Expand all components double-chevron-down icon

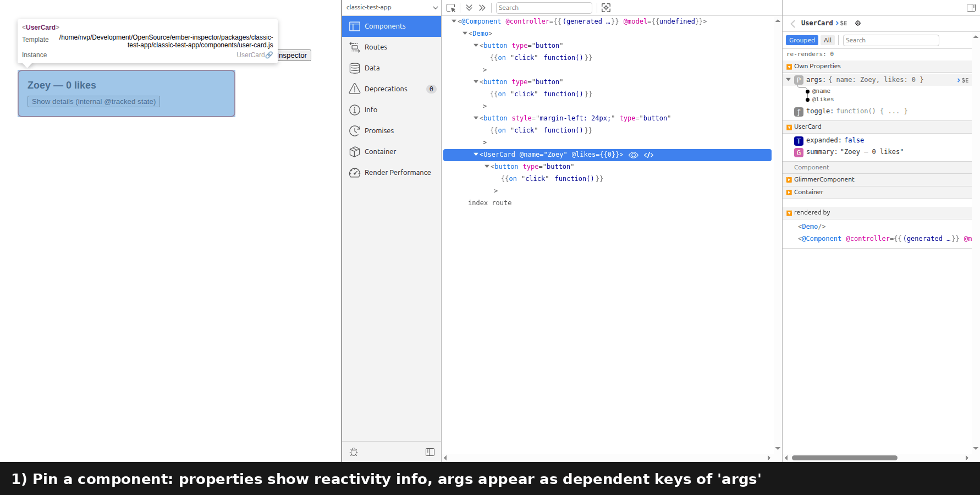[x=469, y=8]
